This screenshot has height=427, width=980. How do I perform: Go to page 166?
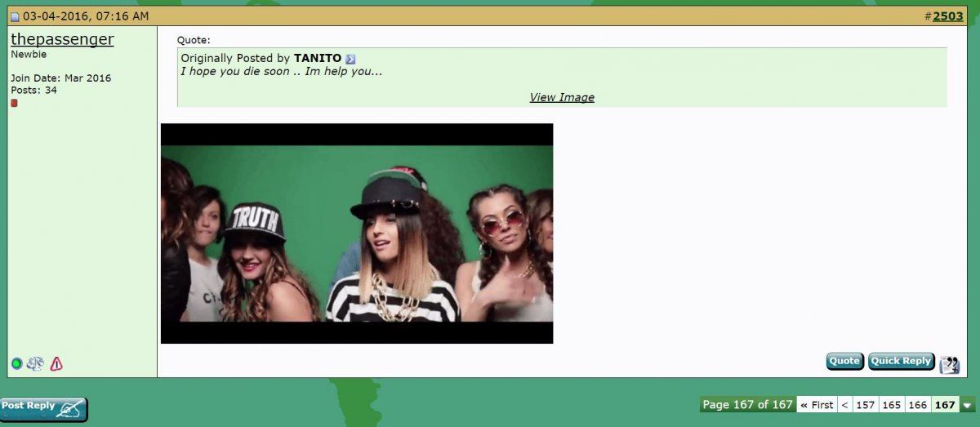click(918, 405)
